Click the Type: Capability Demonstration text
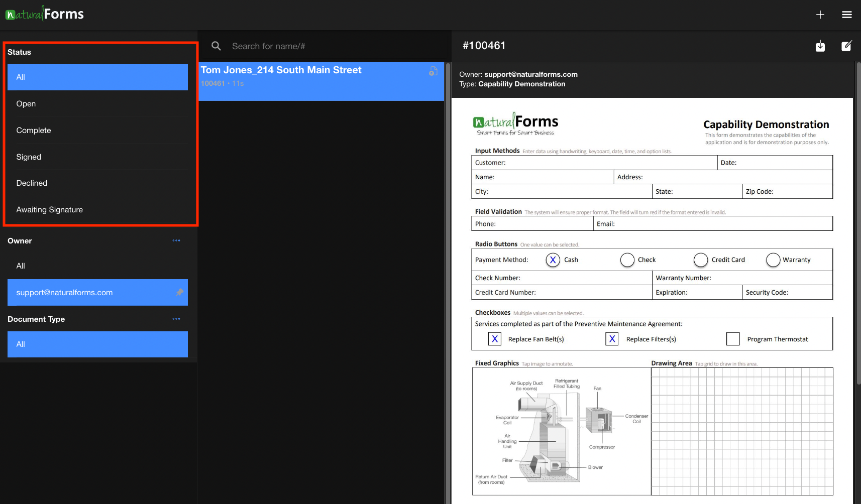The image size is (861, 504). click(512, 84)
